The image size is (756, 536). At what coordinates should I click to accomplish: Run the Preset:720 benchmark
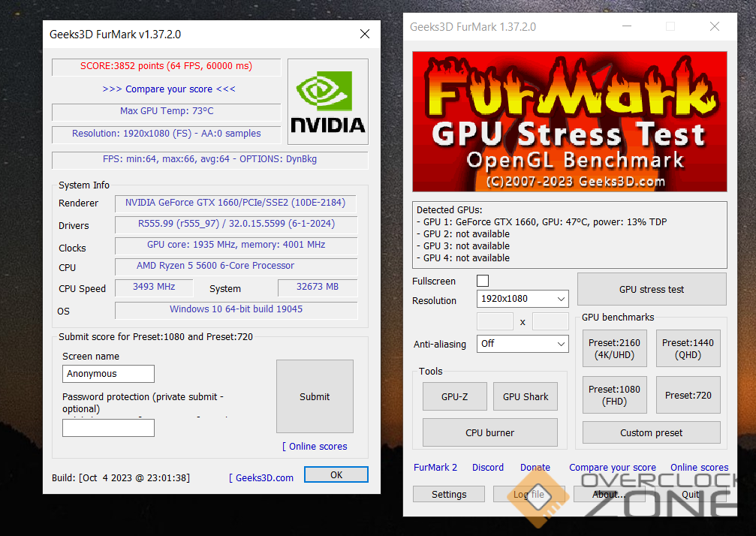[x=688, y=396]
